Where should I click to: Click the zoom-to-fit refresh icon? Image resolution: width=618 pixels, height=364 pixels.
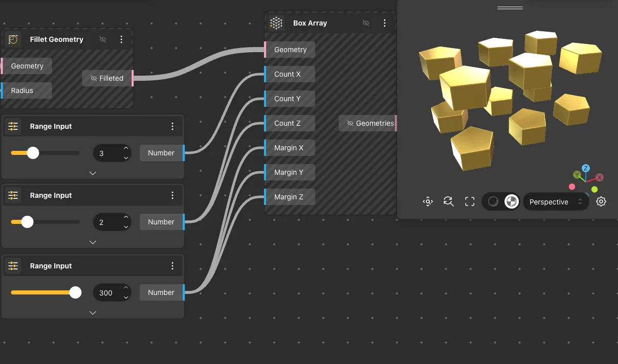tap(448, 201)
